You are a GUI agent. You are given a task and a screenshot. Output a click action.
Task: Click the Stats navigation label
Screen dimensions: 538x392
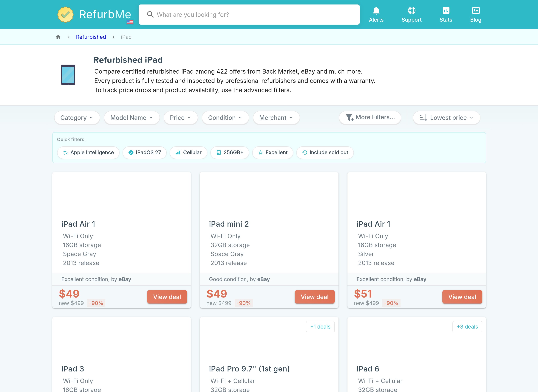coord(446,20)
